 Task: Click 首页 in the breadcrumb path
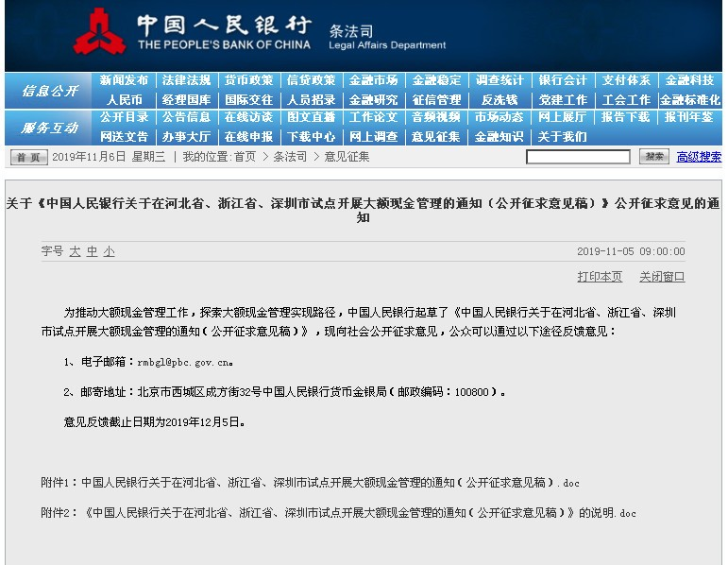pyautogui.click(x=245, y=157)
